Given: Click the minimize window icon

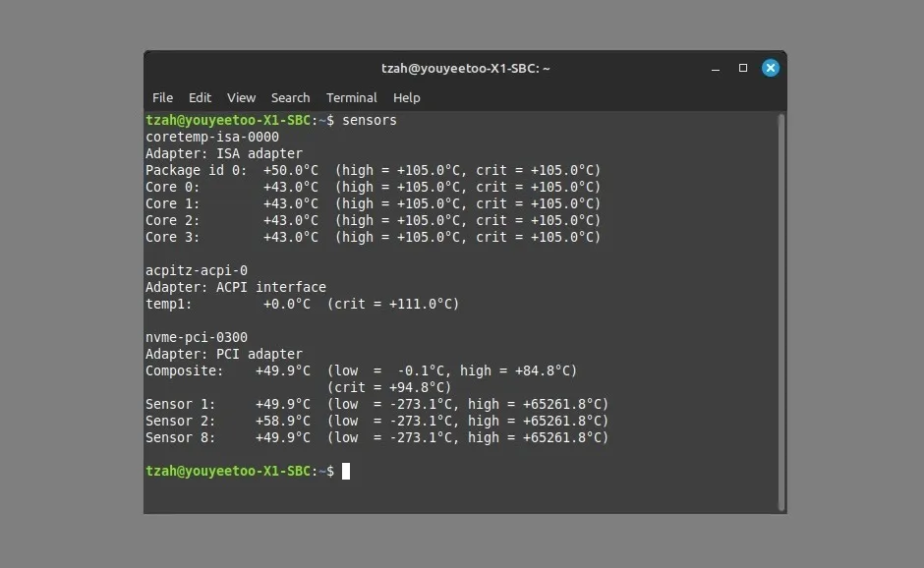Looking at the screenshot, I should click(x=715, y=68).
